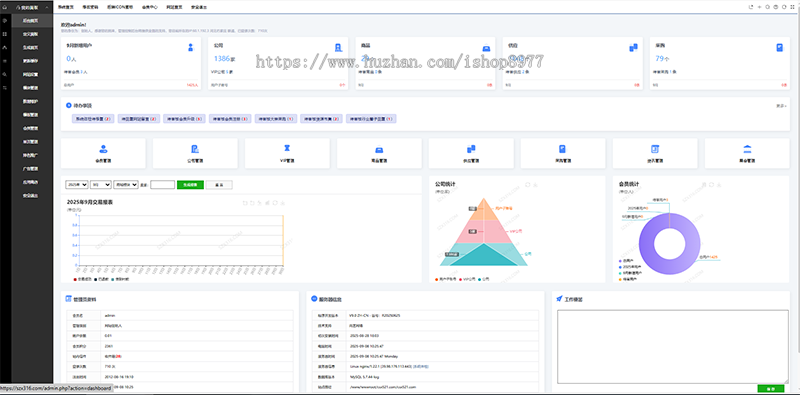Select highlighted first item in left sidebar

click(x=32, y=21)
